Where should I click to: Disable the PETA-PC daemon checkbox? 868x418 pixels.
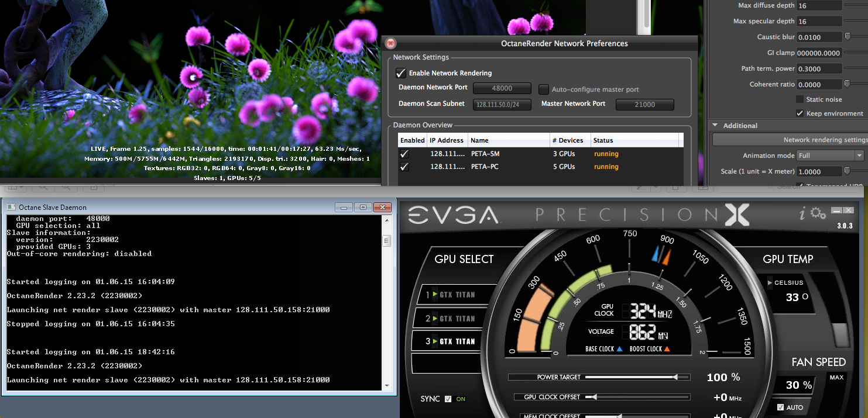404,167
